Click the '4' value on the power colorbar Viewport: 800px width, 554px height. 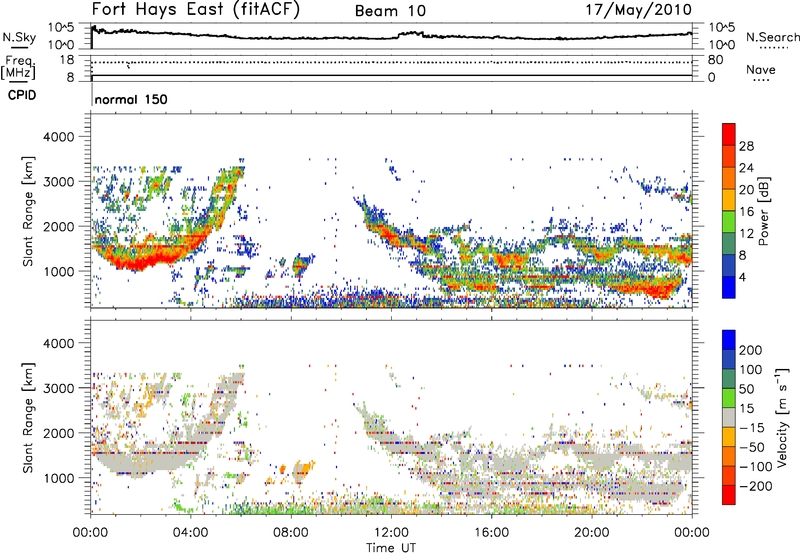(742, 278)
